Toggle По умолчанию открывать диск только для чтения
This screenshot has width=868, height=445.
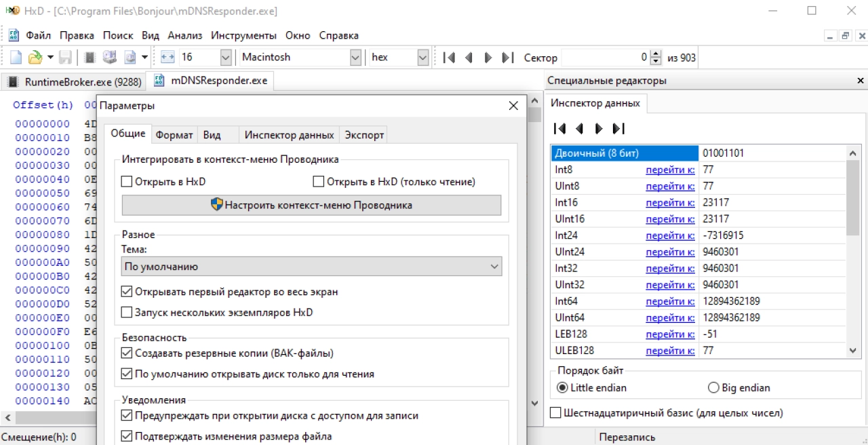click(x=127, y=374)
